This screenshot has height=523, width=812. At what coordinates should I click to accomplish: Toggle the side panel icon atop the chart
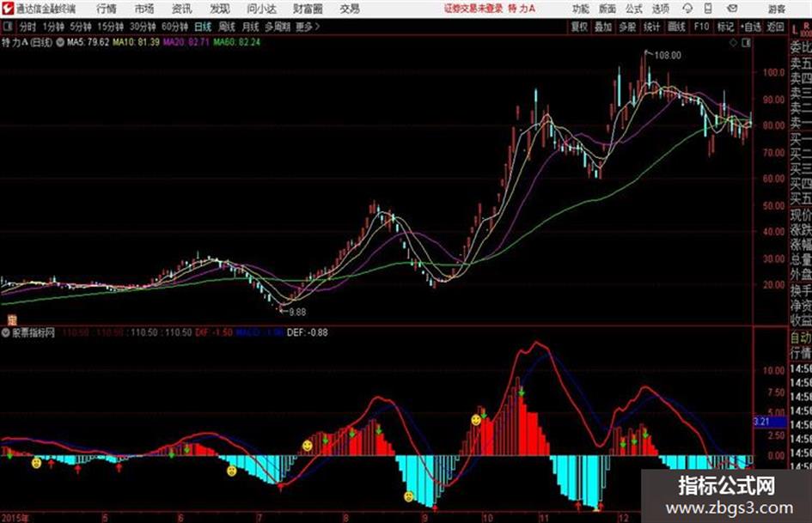[746, 43]
